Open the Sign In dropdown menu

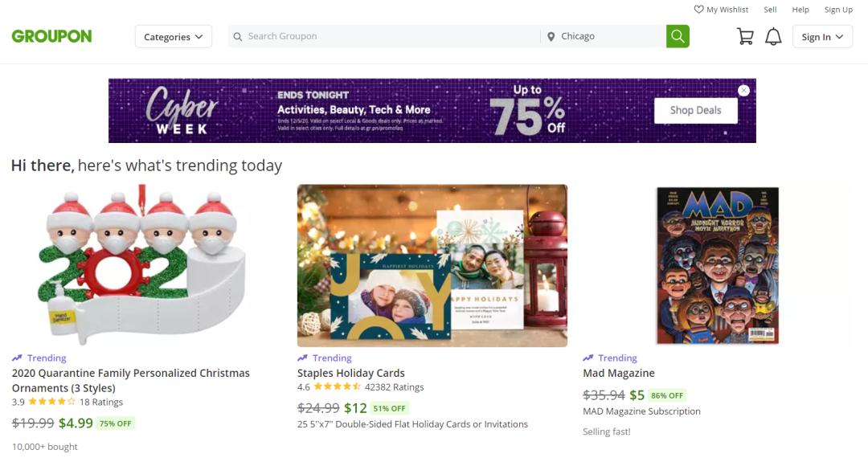coord(822,36)
